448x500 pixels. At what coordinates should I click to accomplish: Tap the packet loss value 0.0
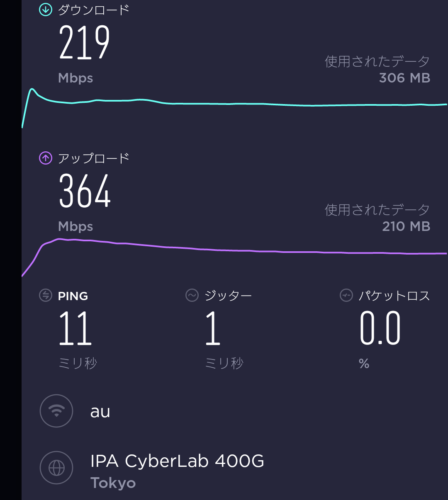pos(380,329)
